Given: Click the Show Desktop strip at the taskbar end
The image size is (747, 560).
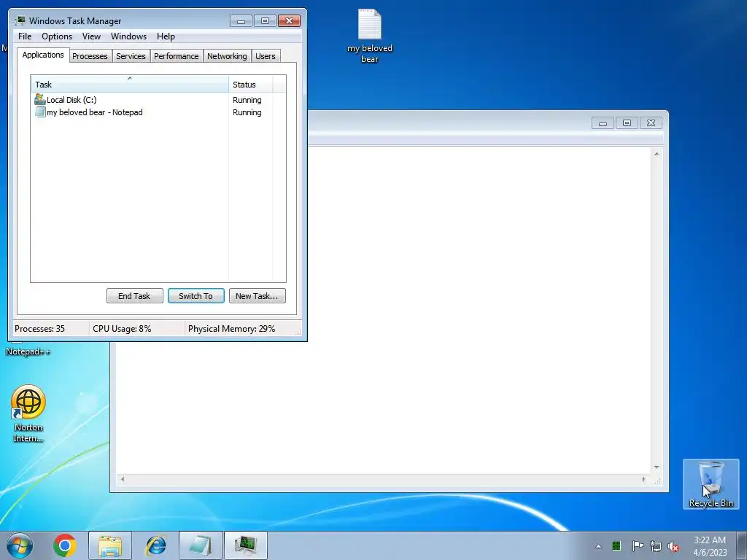Looking at the screenshot, I should pos(741,545).
